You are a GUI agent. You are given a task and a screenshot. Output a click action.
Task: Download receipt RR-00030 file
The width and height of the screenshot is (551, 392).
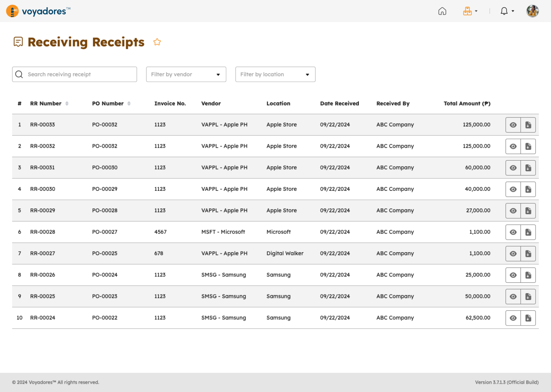528,189
